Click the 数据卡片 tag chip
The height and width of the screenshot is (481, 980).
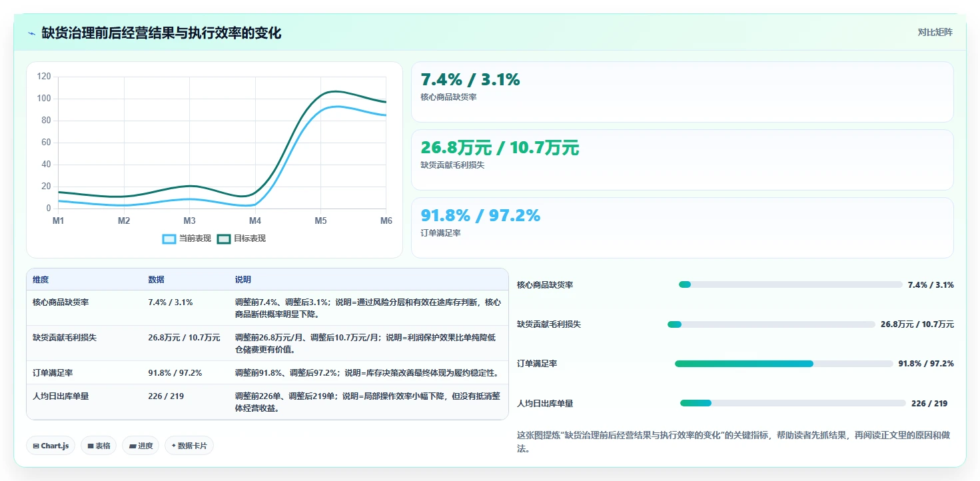point(189,446)
